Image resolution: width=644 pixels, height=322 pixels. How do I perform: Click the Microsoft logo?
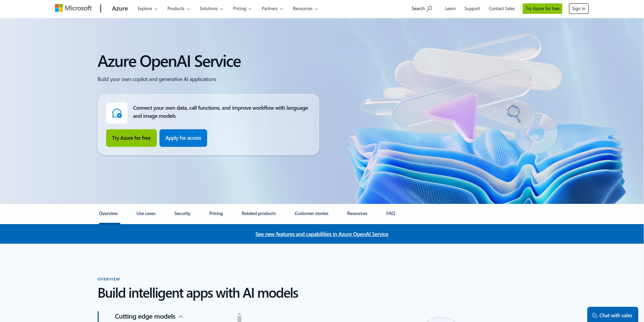click(73, 8)
